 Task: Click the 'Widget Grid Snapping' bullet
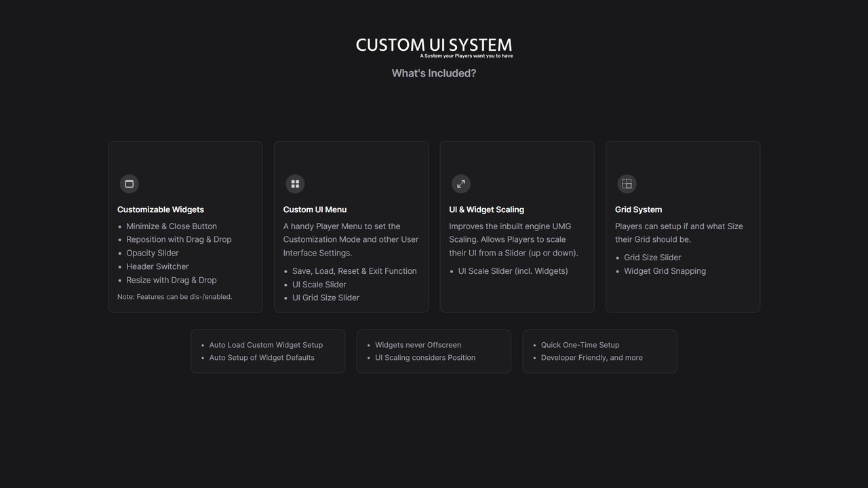point(665,271)
